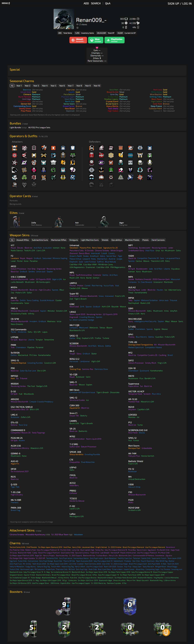Switch to the Year 1 charms tab
Image resolution: width=194 pixels, height=644 pixels.
pyautogui.click(x=19, y=86)
